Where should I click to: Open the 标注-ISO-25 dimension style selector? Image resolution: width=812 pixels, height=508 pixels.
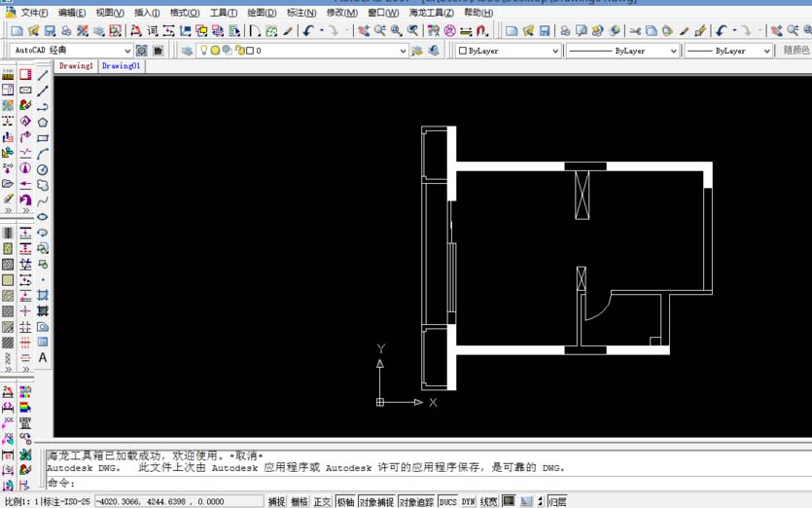tap(66, 501)
